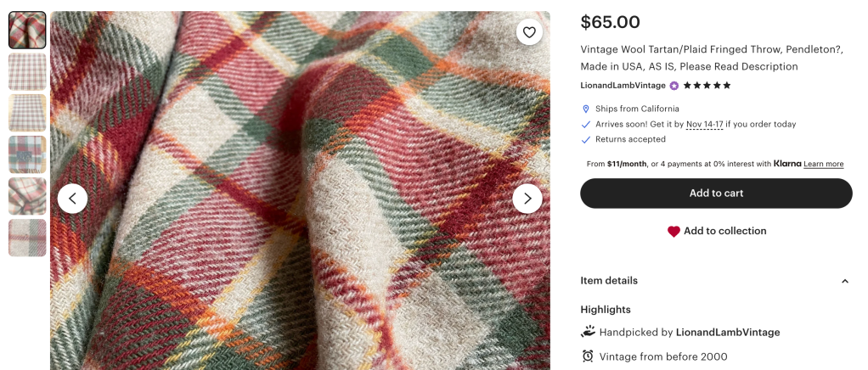The image size is (868, 370).
Task: Go to the previous product photo
Action: click(x=72, y=199)
